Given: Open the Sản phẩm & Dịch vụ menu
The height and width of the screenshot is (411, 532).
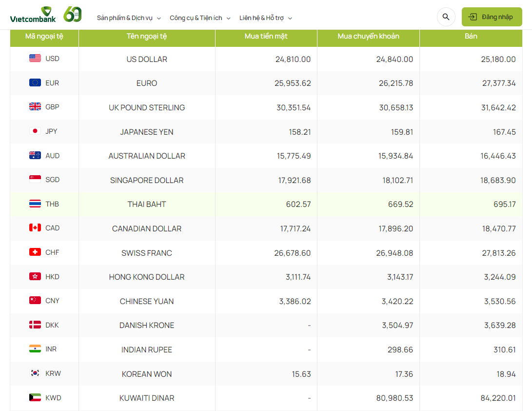Looking at the screenshot, I should pyautogui.click(x=125, y=18).
